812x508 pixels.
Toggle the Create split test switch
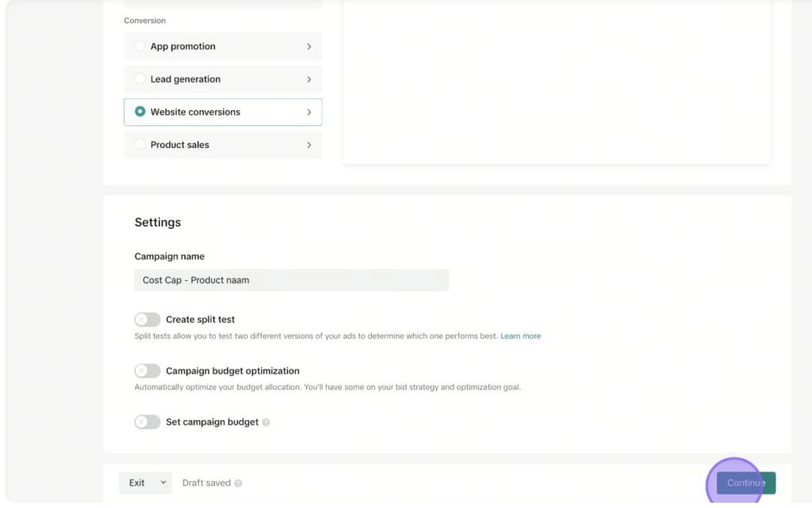147,320
